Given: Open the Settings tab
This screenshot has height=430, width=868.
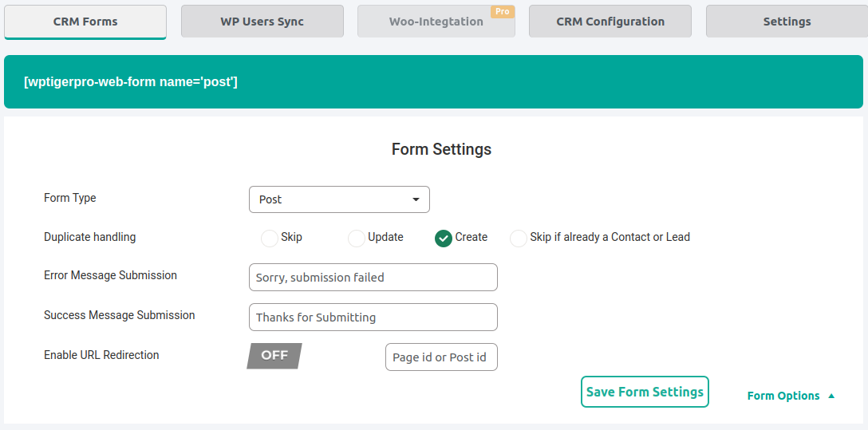Looking at the screenshot, I should pos(787,22).
